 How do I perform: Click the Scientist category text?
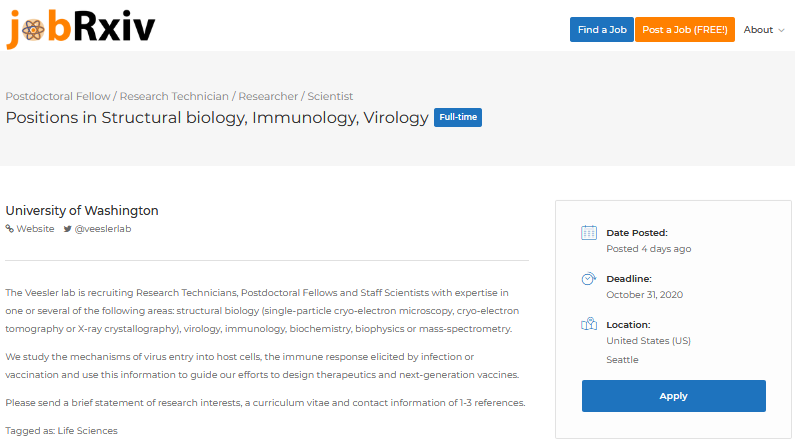pos(330,96)
